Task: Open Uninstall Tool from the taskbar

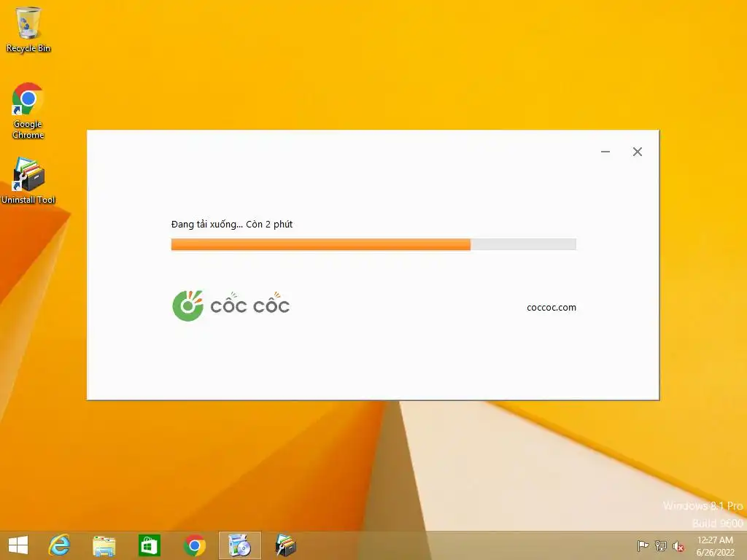Action: click(x=285, y=545)
